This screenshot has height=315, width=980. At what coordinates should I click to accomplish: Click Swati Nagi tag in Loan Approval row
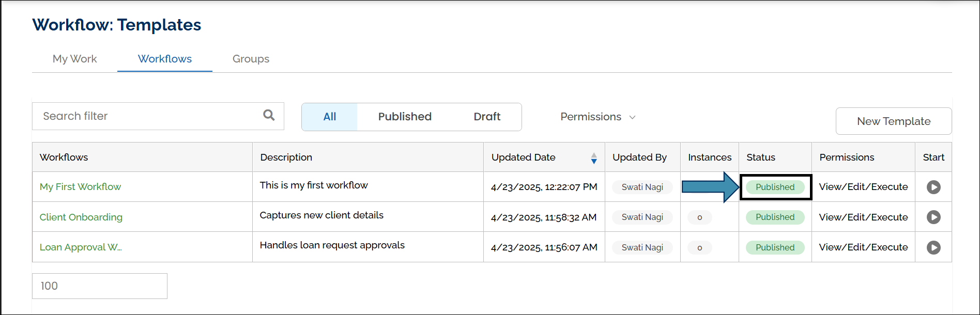pyautogui.click(x=642, y=247)
